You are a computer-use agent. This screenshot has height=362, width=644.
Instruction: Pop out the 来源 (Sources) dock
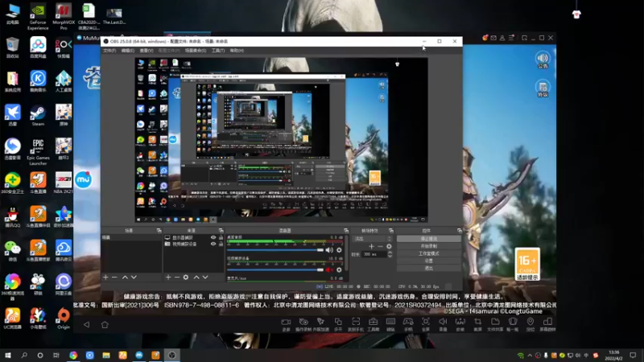pyautogui.click(x=221, y=231)
